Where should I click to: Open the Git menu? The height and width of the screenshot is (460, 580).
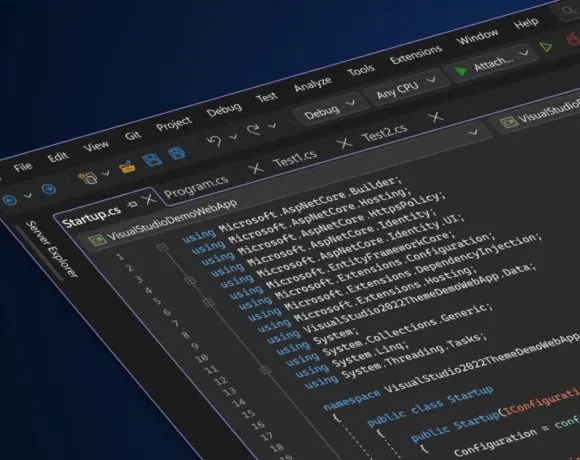point(133,135)
